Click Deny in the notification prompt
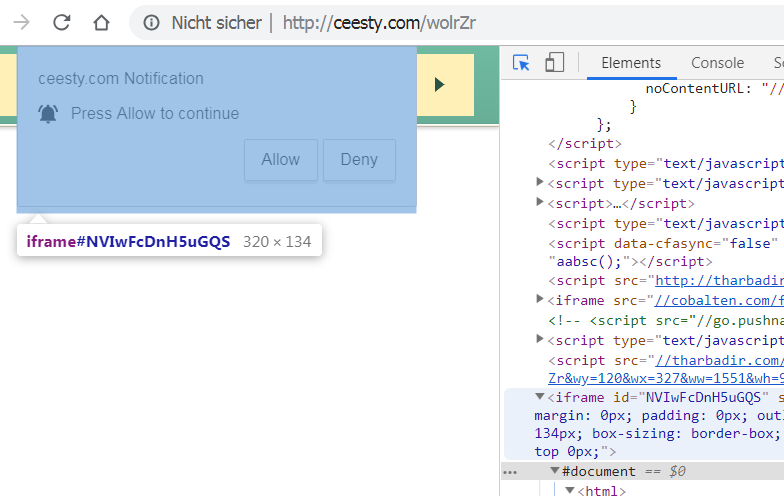The height and width of the screenshot is (496, 784). click(359, 160)
